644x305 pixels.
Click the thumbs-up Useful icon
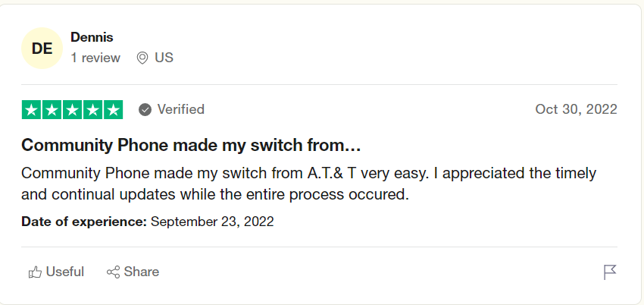[x=35, y=272]
